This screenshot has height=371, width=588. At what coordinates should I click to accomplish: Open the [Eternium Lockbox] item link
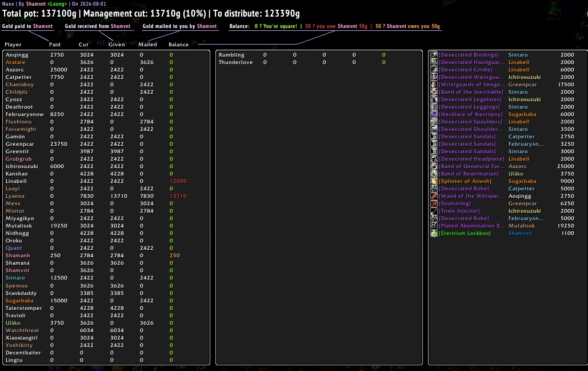tap(465, 233)
